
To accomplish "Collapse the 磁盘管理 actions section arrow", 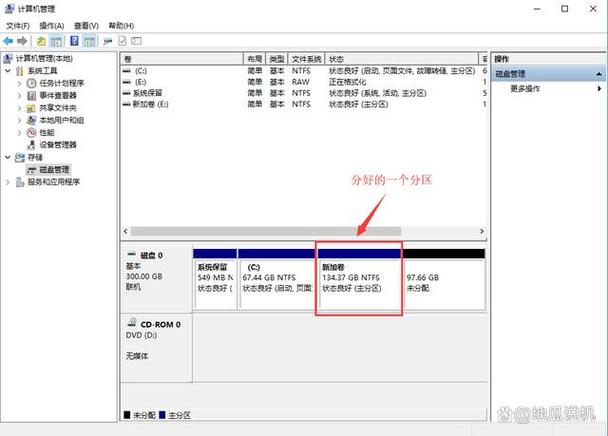I will [599, 74].
